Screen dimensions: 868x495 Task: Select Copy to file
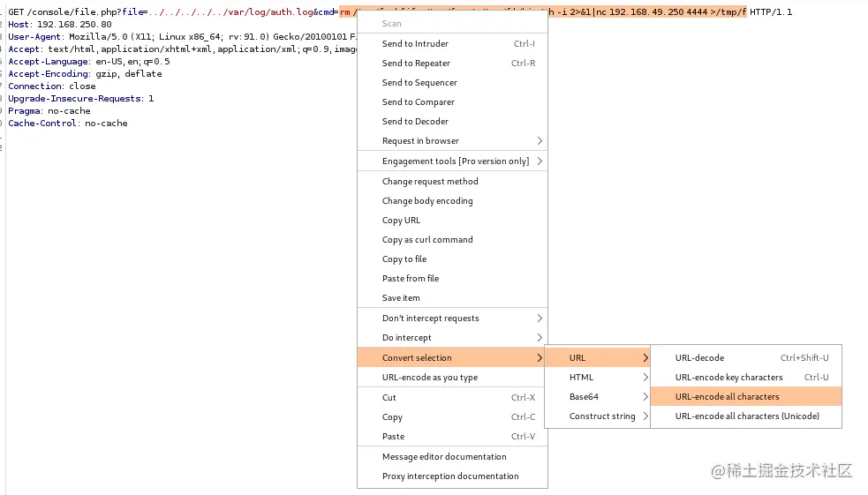452,259
